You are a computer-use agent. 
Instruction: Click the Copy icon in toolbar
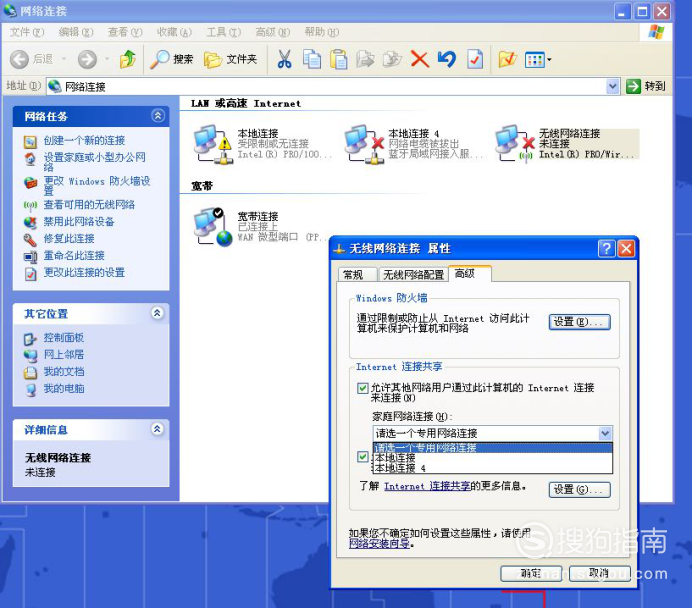pyautogui.click(x=312, y=59)
